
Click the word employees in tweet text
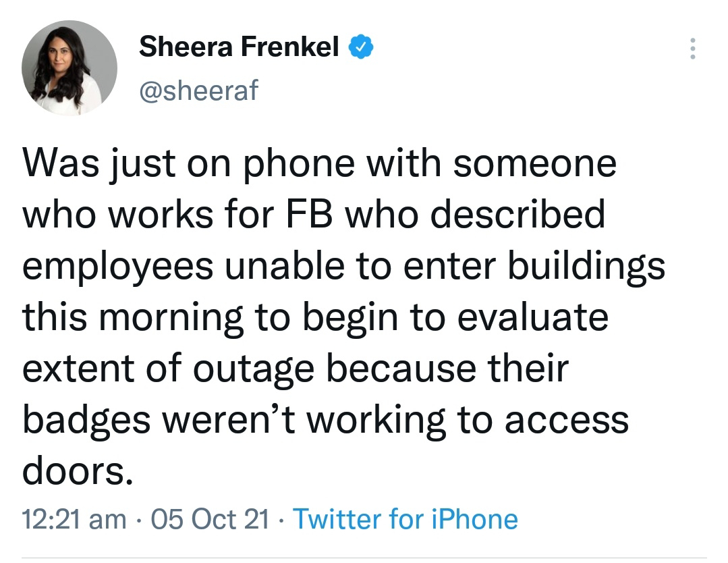117,267
